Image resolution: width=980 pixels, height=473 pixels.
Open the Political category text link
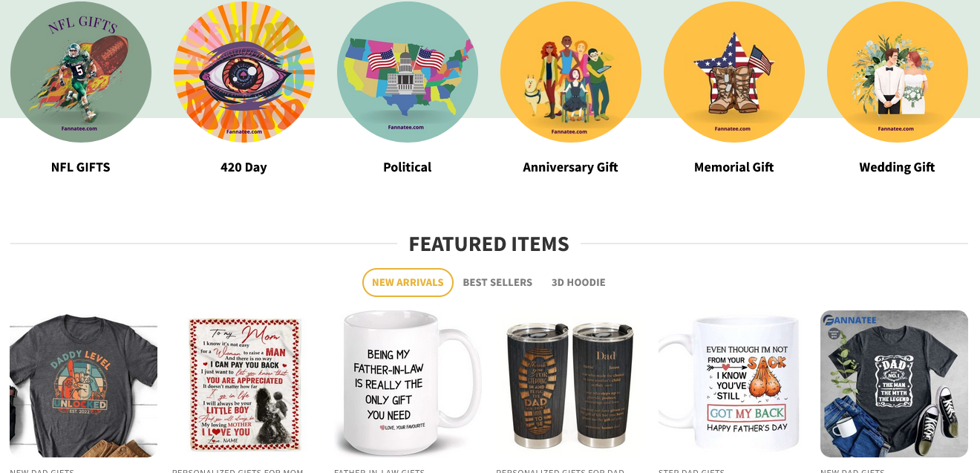coord(408,167)
